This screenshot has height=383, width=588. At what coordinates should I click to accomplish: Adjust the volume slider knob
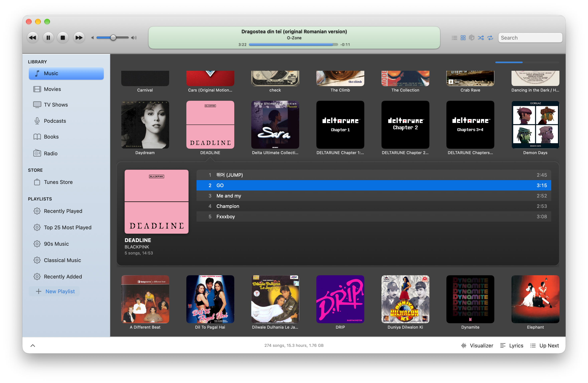point(113,38)
